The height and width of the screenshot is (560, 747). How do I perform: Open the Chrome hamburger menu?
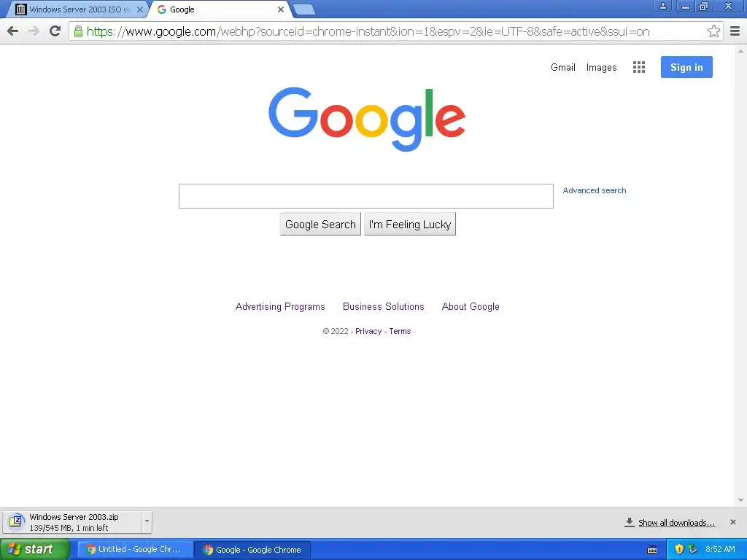[x=735, y=31]
